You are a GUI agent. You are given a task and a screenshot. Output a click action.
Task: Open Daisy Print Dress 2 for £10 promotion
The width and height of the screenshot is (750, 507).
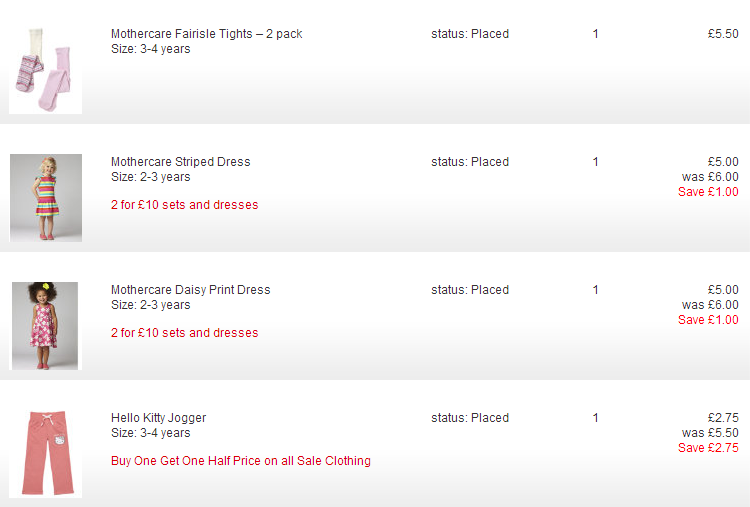click(x=184, y=333)
